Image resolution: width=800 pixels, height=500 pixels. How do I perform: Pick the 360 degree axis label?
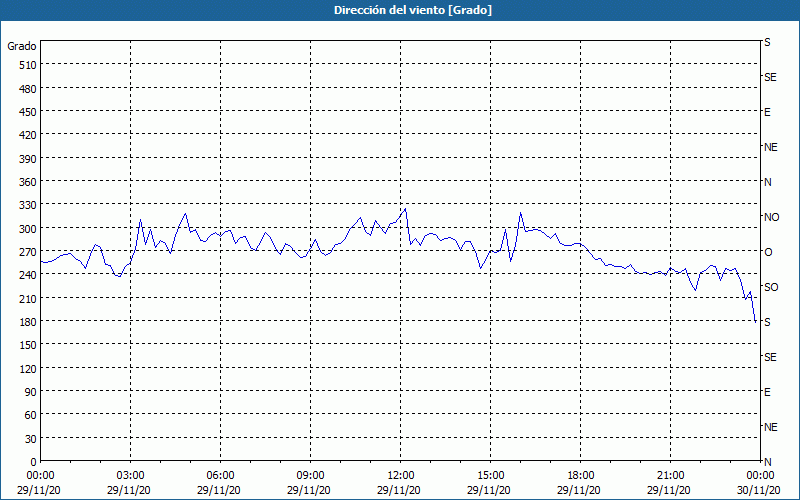29,182
